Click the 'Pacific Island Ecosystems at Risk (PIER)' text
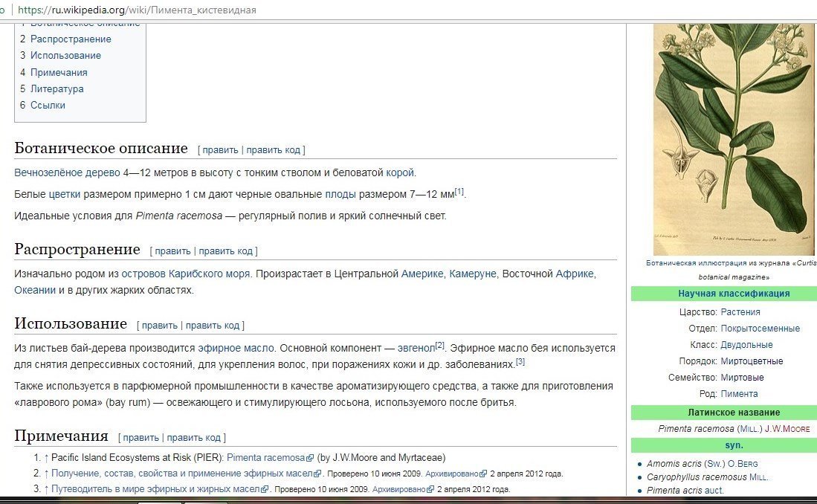Image resolution: width=817 pixels, height=504 pixels. point(137,458)
